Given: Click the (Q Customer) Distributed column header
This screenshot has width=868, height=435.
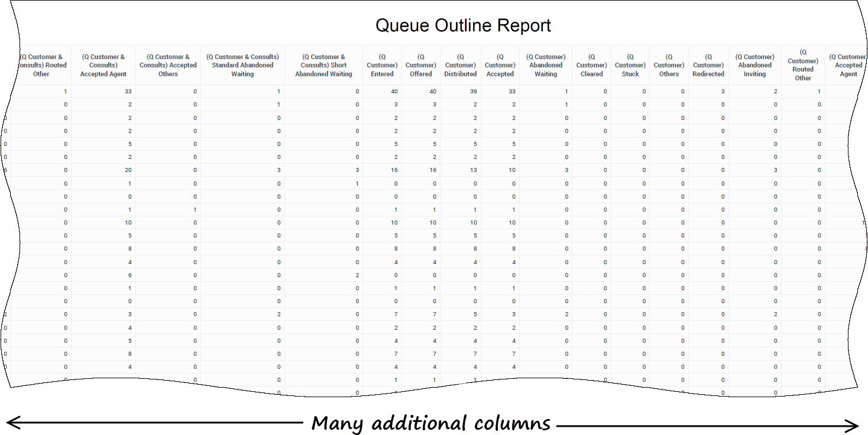Looking at the screenshot, I should coord(461,66).
